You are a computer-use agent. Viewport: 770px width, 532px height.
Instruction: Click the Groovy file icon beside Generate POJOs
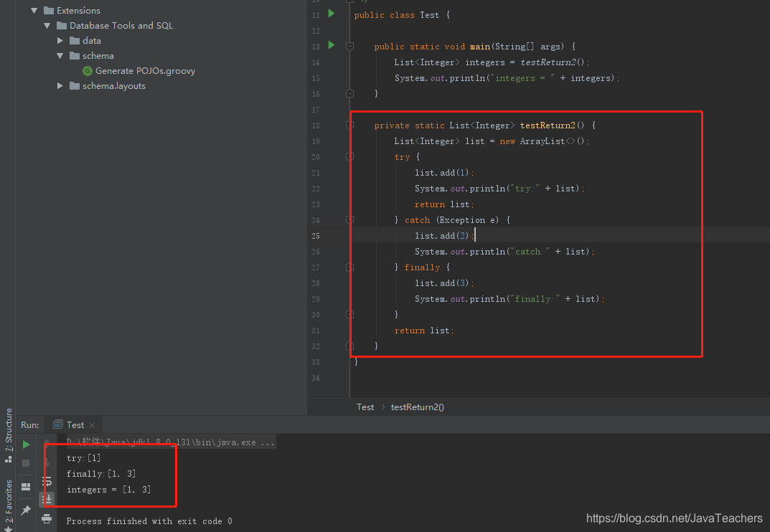coord(88,71)
